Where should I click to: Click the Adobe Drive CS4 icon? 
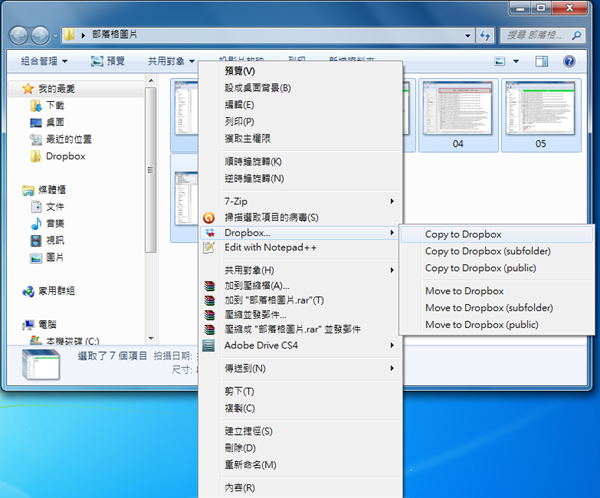tap(209, 346)
